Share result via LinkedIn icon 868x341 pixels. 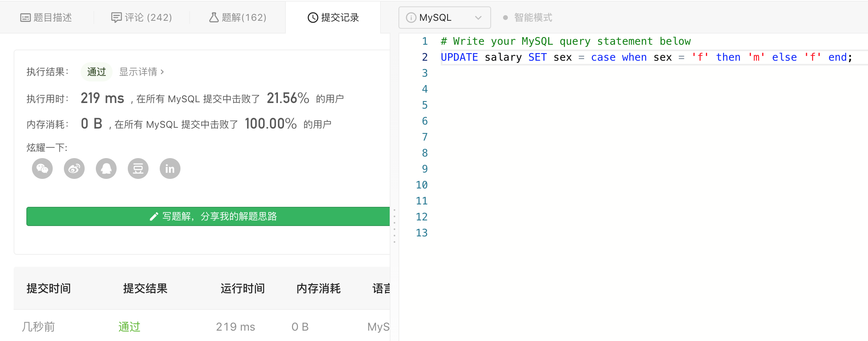[170, 169]
